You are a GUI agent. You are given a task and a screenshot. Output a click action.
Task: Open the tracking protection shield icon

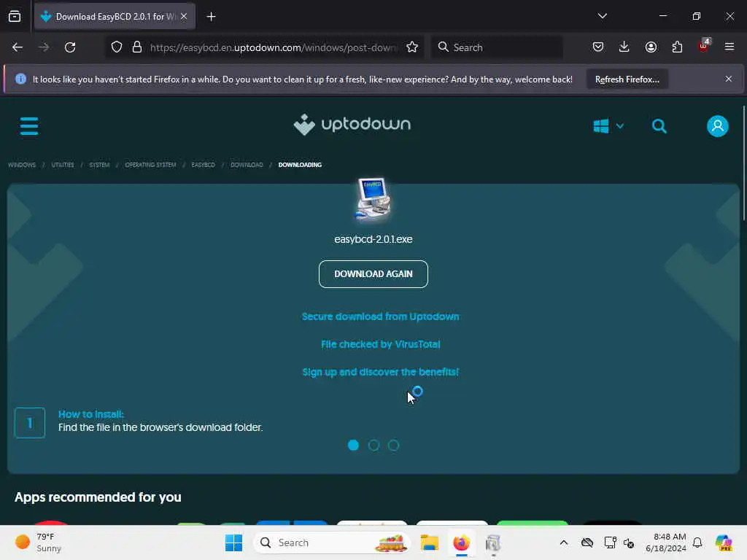click(117, 47)
